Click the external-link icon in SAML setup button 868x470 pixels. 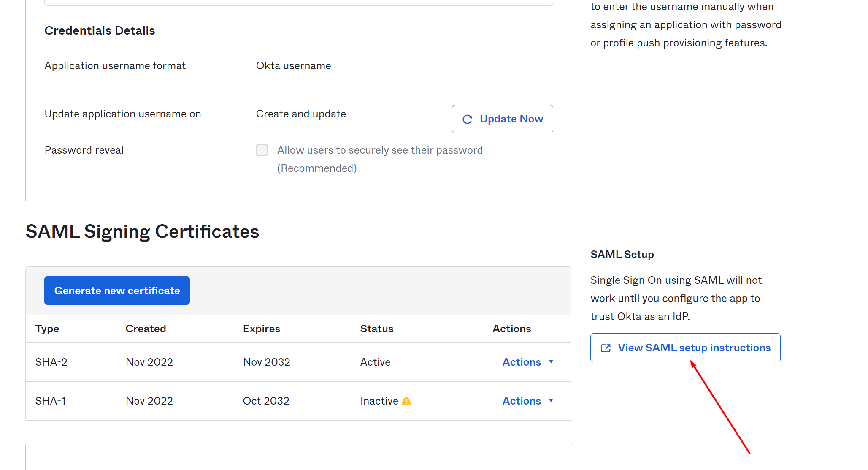click(x=606, y=348)
